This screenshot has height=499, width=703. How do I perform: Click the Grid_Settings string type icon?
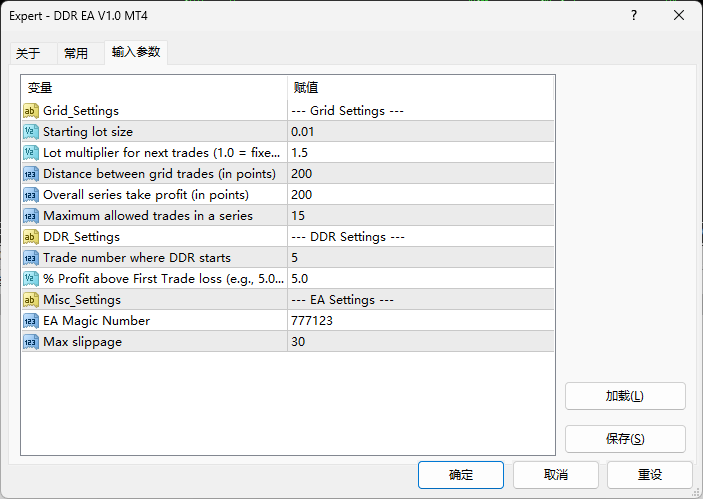pyautogui.click(x=31, y=111)
